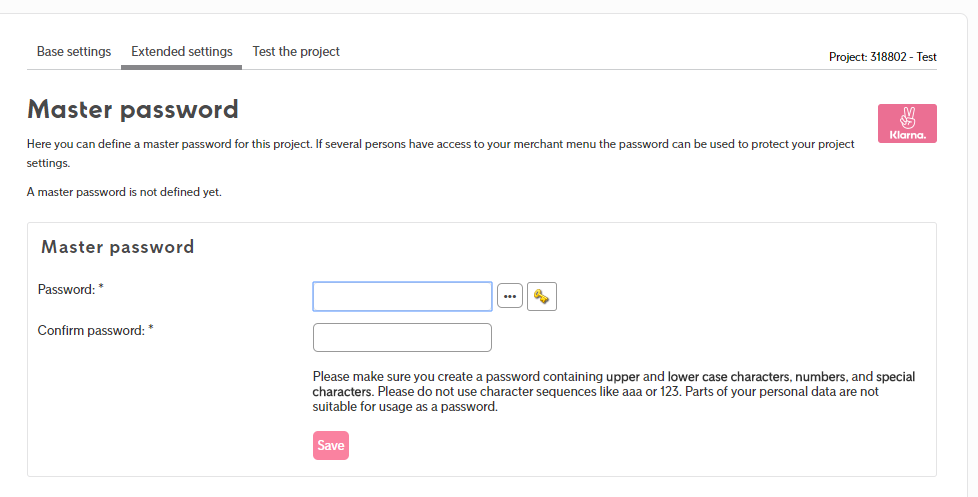This screenshot has height=497, width=978.
Task: Click into the Confirm password field
Action: coord(402,337)
